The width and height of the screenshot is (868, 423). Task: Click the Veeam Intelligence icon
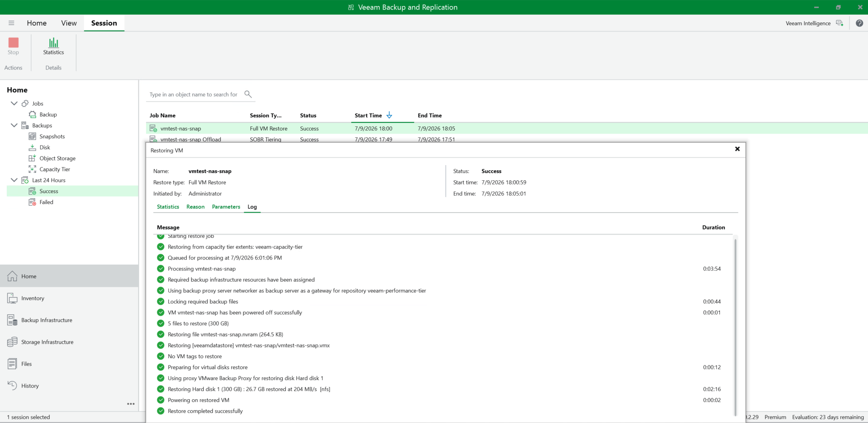pyautogui.click(x=839, y=23)
